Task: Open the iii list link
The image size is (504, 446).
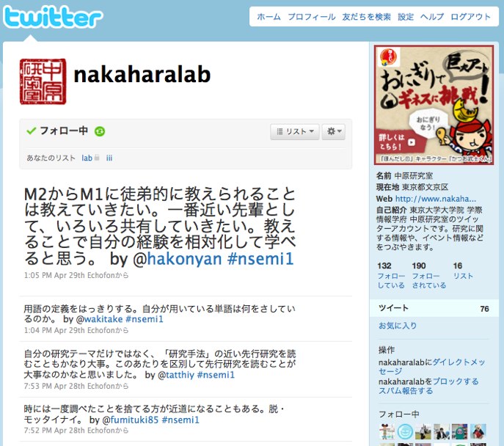Action: point(109,158)
